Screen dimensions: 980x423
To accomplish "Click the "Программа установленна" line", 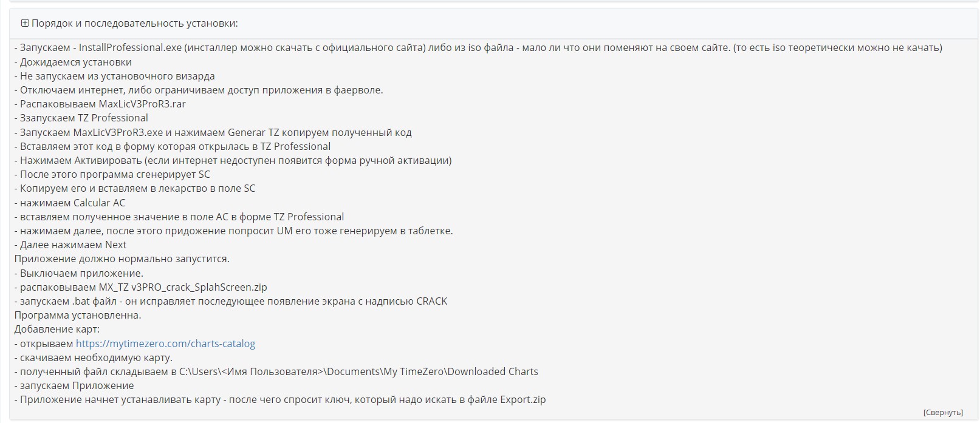I will point(78,315).
